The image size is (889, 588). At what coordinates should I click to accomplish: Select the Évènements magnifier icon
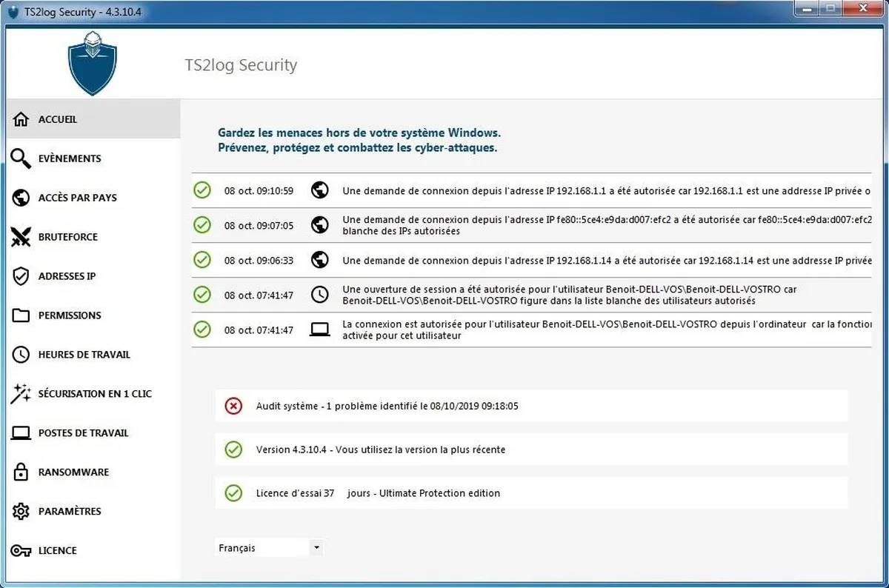pos(21,158)
